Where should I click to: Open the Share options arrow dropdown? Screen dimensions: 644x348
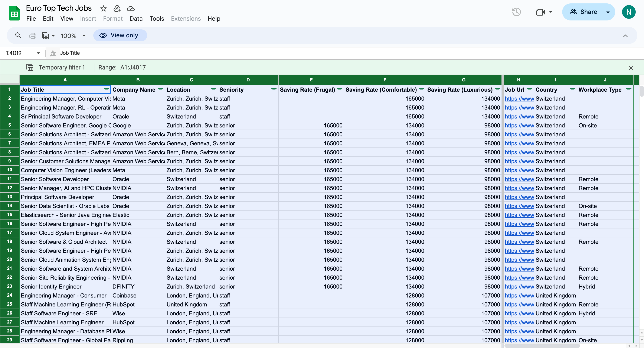tap(608, 12)
